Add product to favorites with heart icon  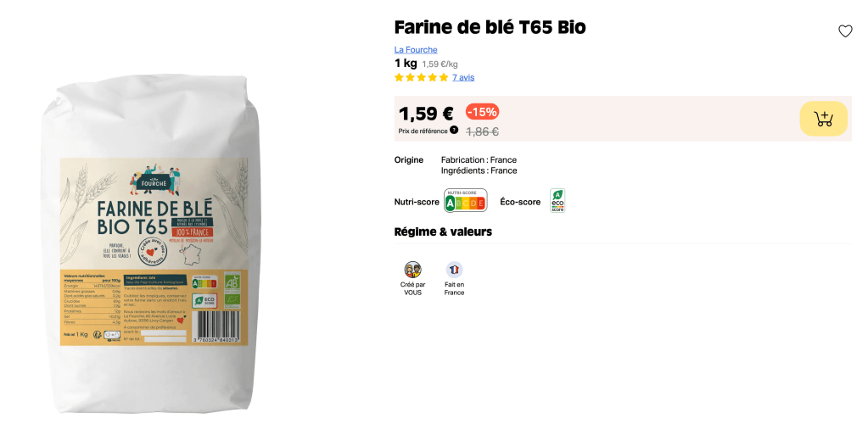click(845, 31)
